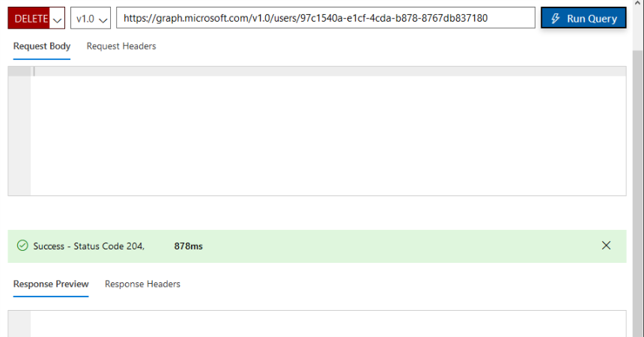
Task: Click the 878ms response time label
Action: tap(188, 246)
